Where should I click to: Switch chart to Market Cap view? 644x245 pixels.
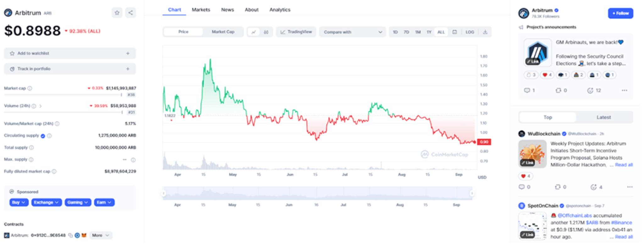click(x=223, y=32)
